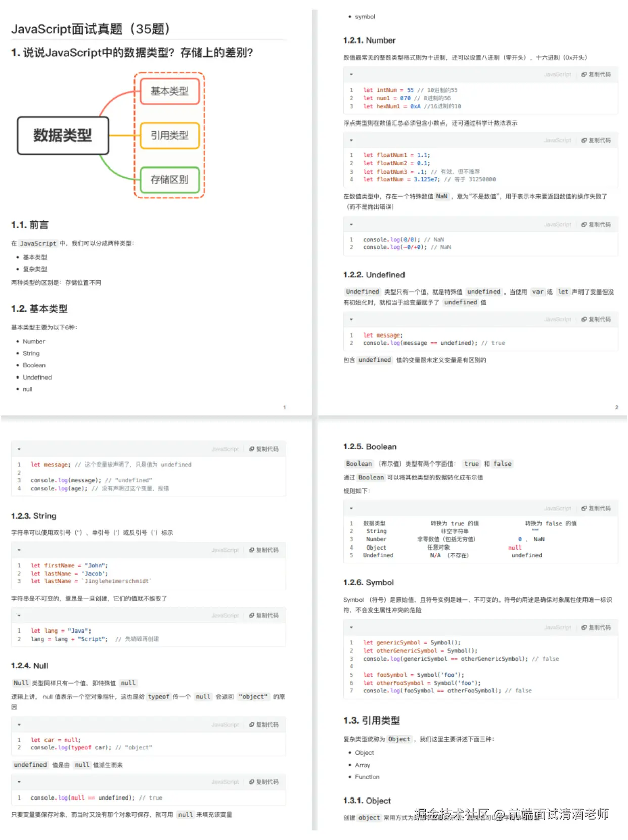Click the Undefined bullet in the 基本类型 list
Screen dimensions: 628x840
(37, 377)
